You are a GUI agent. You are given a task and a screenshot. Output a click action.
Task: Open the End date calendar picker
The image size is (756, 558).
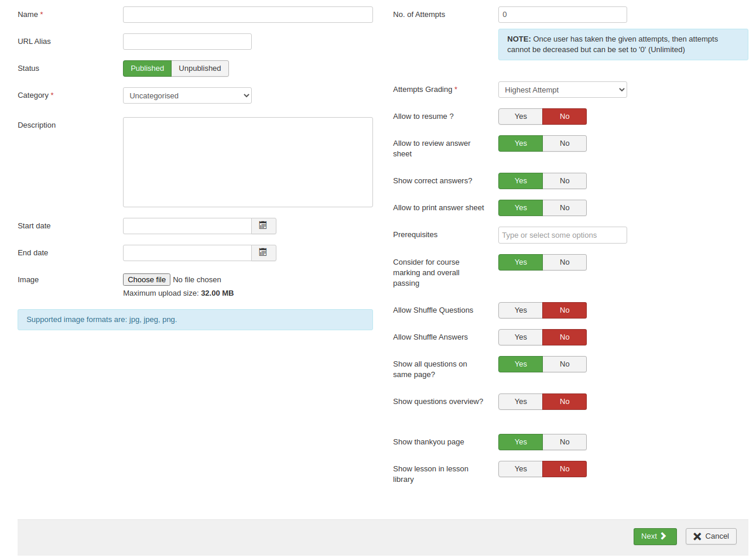click(x=263, y=253)
